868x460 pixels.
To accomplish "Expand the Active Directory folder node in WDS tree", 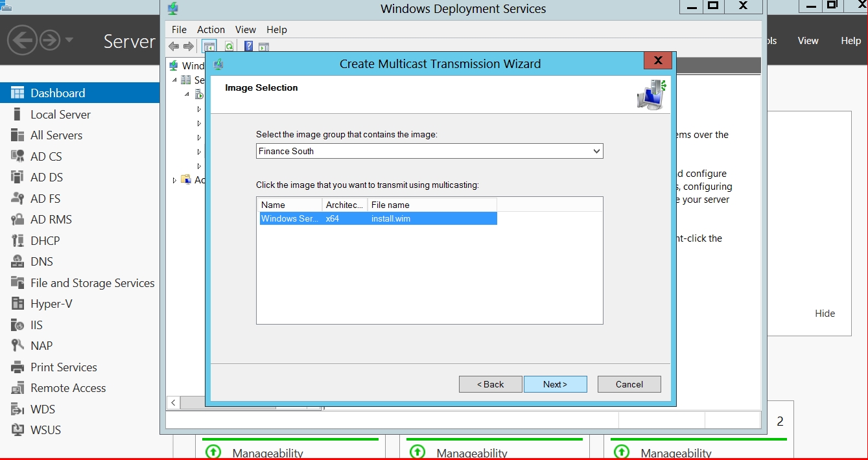I will [x=174, y=180].
